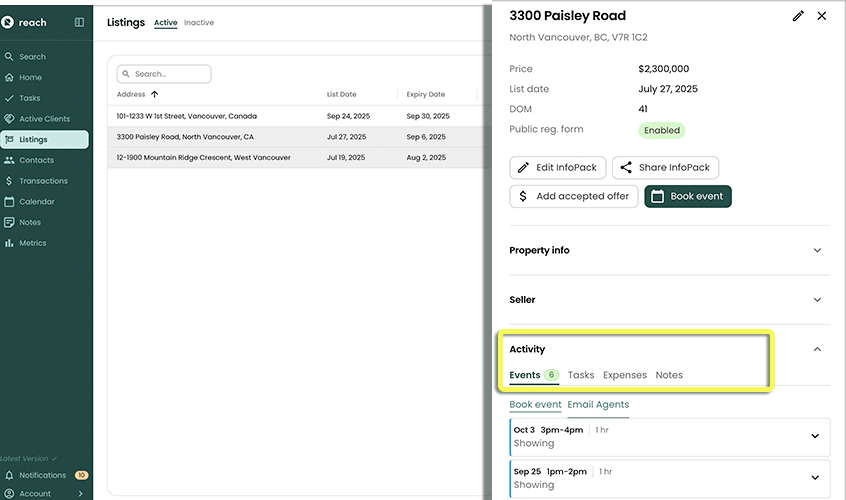Click the Share InfoPack button

click(x=665, y=168)
